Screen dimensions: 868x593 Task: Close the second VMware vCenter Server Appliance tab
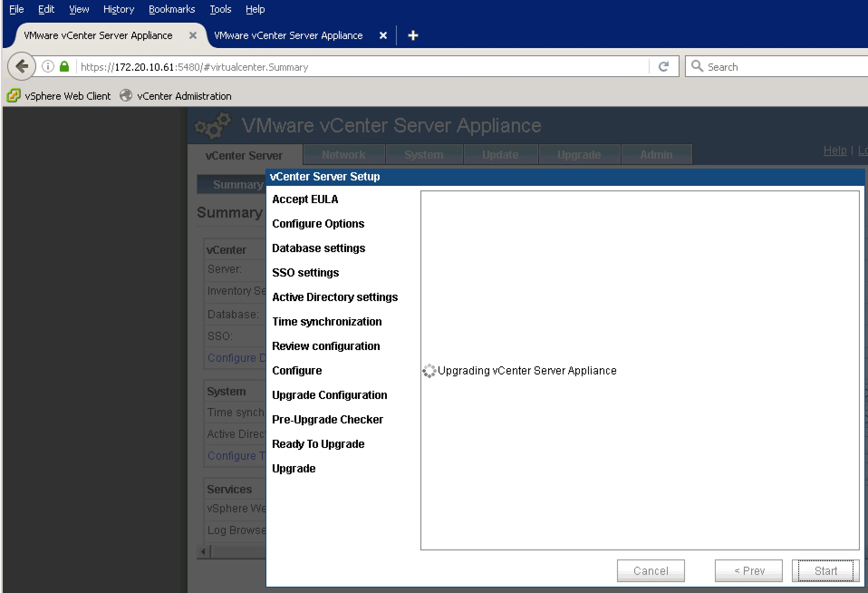(x=383, y=35)
